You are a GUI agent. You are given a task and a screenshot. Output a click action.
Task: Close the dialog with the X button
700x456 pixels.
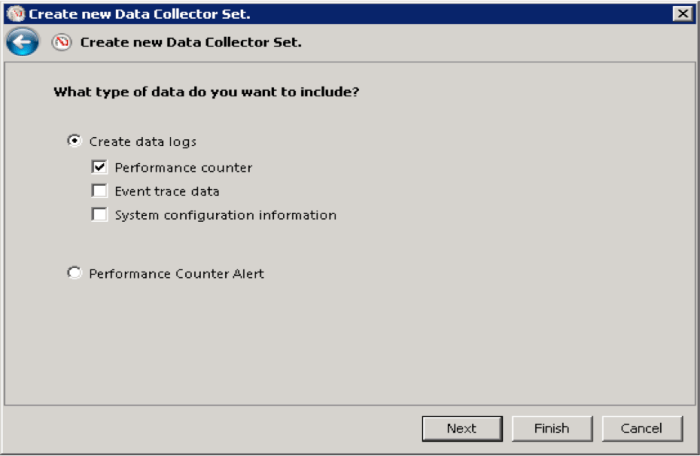tap(683, 13)
